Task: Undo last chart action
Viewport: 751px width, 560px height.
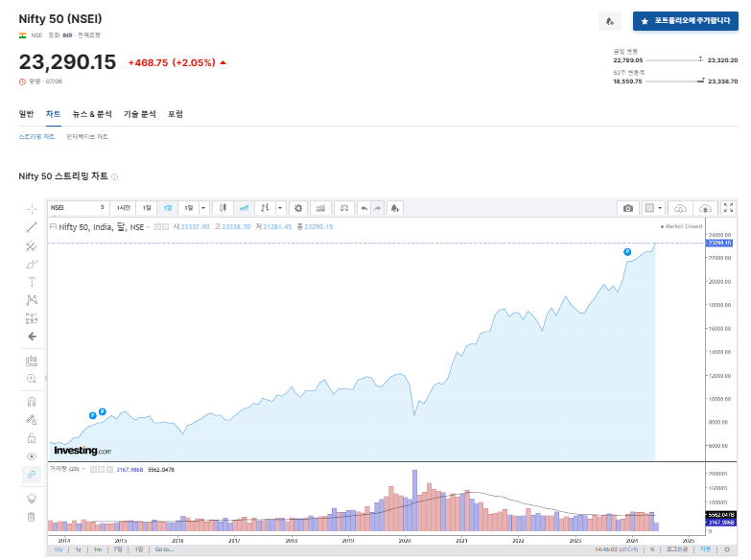Action: 364,208
